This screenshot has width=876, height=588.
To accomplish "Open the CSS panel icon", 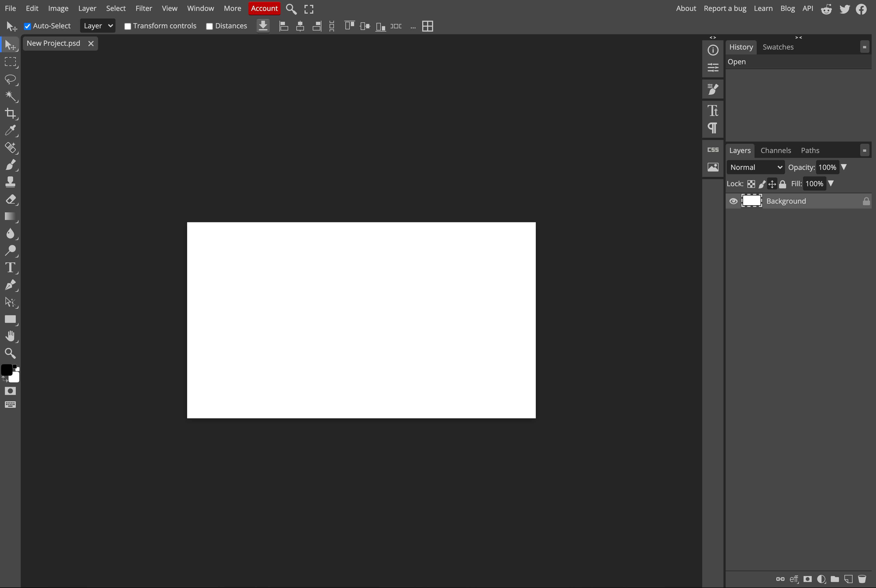I will [713, 150].
